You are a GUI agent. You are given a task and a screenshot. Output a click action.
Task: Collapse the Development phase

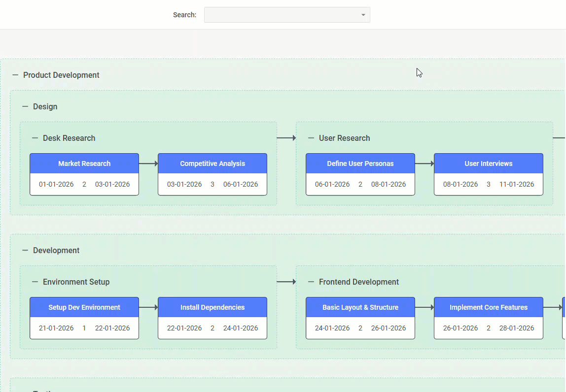25,250
